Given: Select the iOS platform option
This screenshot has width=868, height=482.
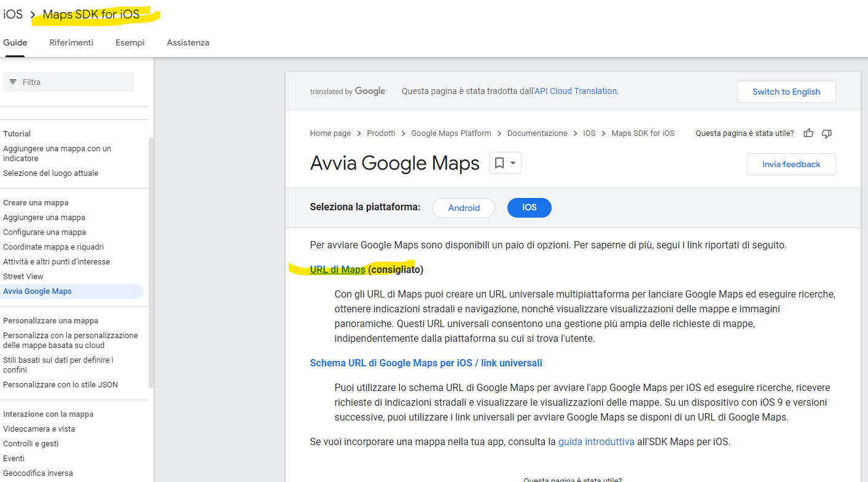Looking at the screenshot, I should tap(530, 208).
